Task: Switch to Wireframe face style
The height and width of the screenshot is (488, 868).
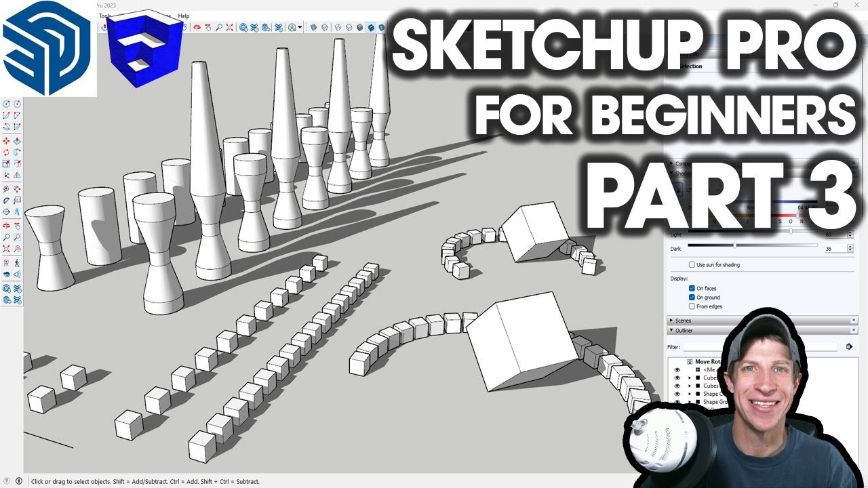Action: coord(337,27)
